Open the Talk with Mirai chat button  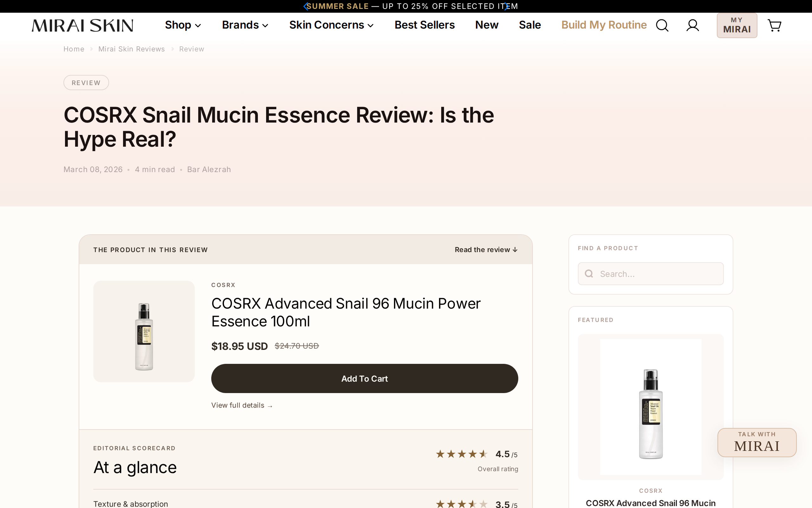point(757,443)
